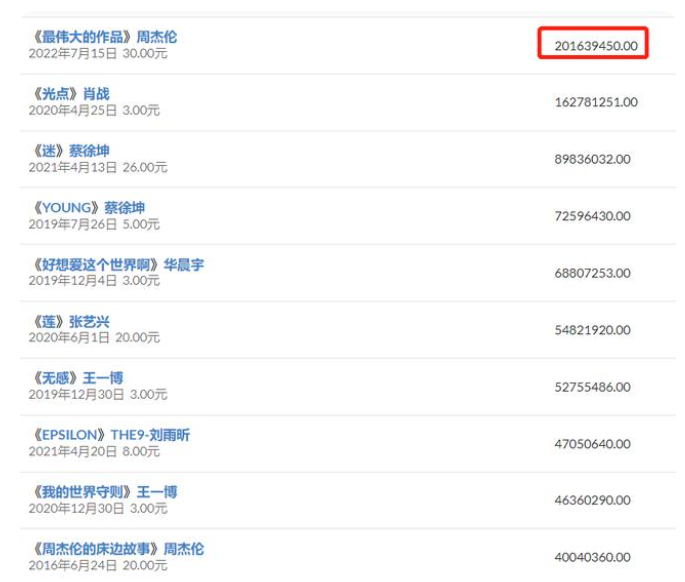This screenshot has height=582, width=685.
Task: Select the sales figure 52755486.00
Action: click(x=592, y=387)
